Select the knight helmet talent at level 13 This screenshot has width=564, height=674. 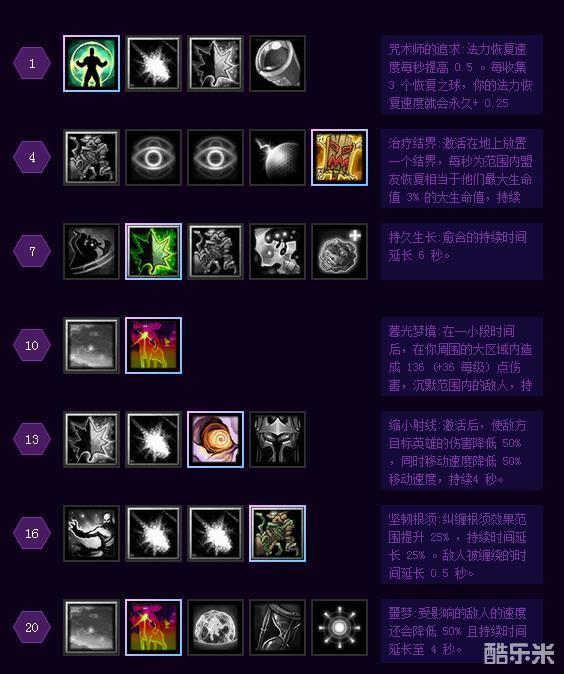277,439
